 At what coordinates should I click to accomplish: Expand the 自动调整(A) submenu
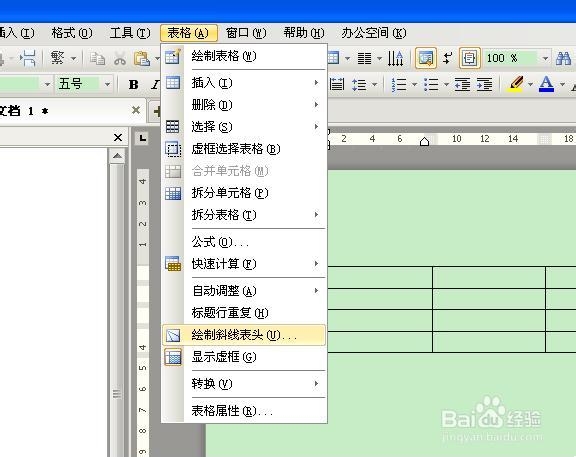tap(244, 291)
